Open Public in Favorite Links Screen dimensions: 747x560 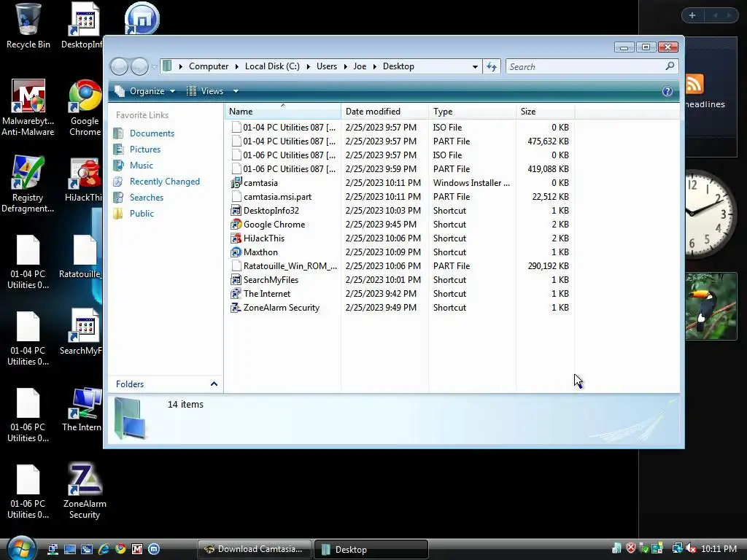click(142, 214)
